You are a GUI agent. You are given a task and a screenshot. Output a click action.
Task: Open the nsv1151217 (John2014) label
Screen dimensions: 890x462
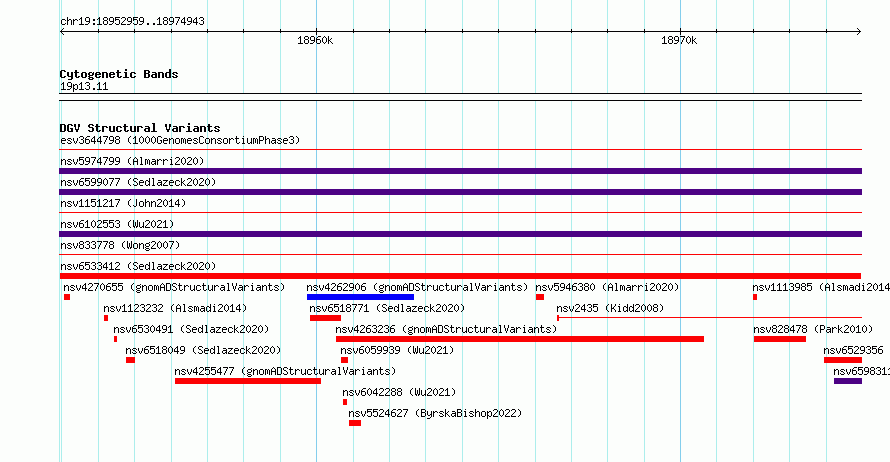coord(123,203)
